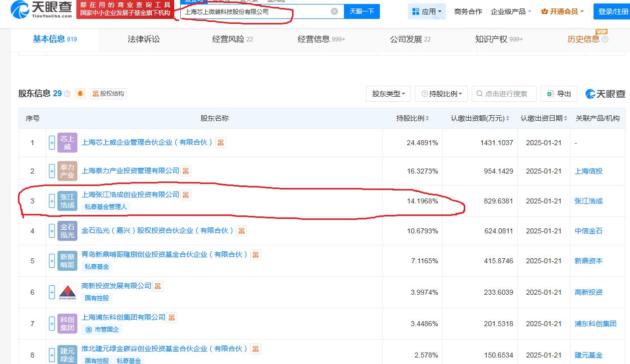Screen dimensions: 630x364
Task: Sort by 持股比例 column header
Action: click(x=412, y=118)
